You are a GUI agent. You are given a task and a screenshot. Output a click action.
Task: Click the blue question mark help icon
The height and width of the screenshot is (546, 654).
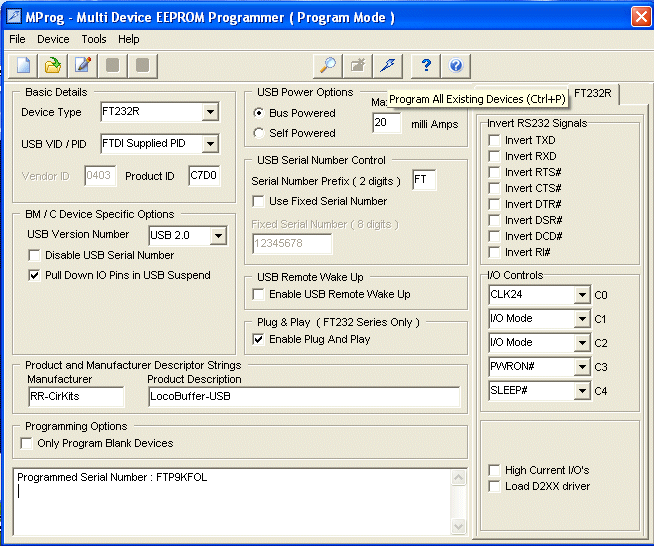coord(426,66)
